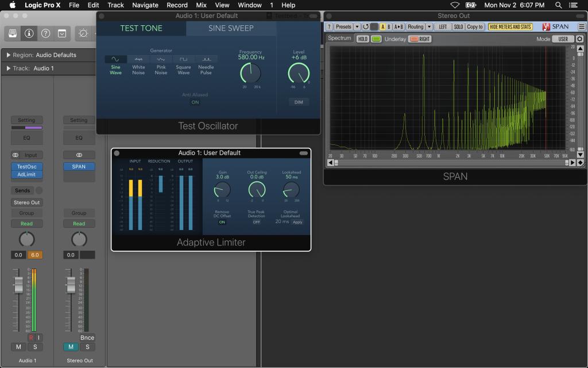The image size is (588, 368).
Task: Open the Spotlight search icon
Action: [x=558, y=5]
